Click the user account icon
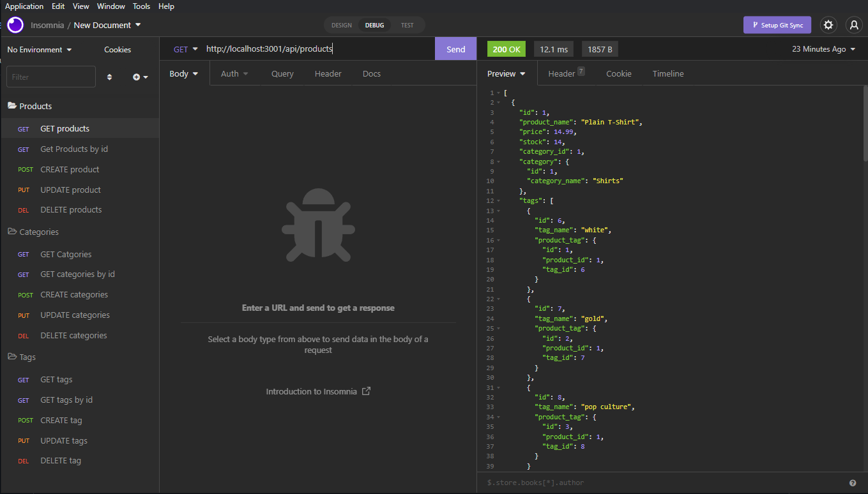 tap(854, 24)
